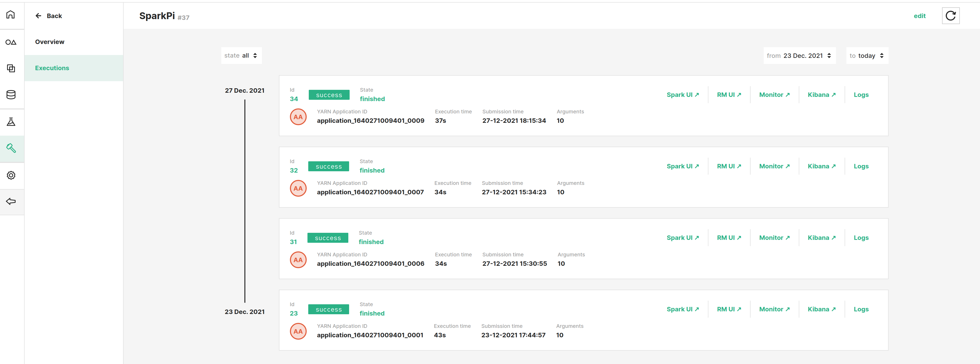Click the 27 Dec. 2021 timeline date
980x364 pixels.
(245, 91)
